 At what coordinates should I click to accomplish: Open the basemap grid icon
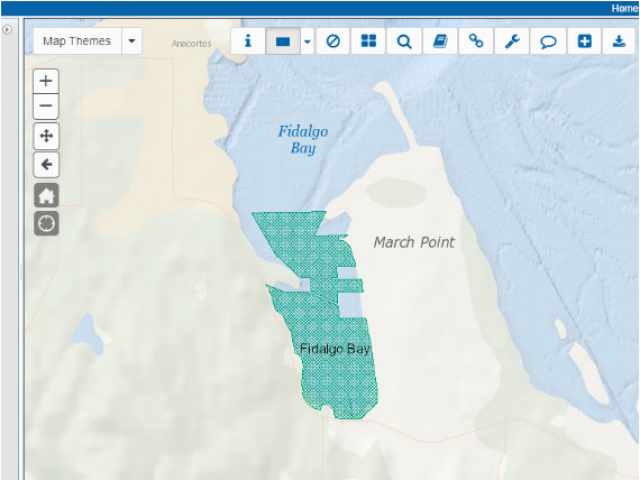tap(369, 41)
